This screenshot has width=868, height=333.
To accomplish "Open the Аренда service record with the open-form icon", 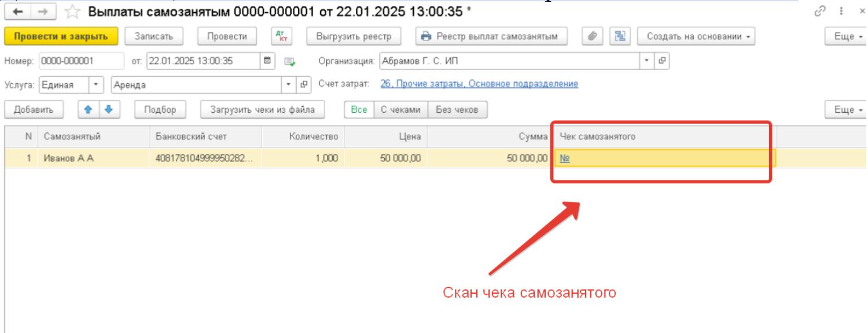I will tap(304, 85).
